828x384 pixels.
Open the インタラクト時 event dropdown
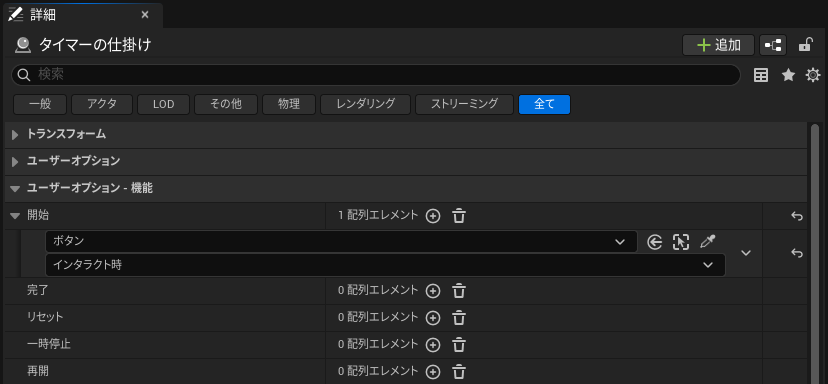[385, 265]
